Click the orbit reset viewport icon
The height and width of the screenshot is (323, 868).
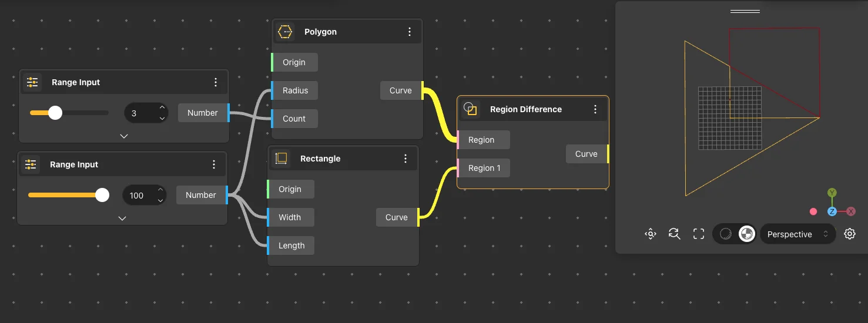coord(674,234)
